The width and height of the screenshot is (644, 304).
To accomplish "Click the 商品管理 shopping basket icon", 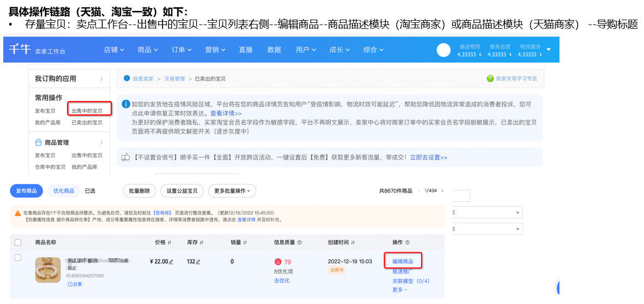I will click(38, 142).
